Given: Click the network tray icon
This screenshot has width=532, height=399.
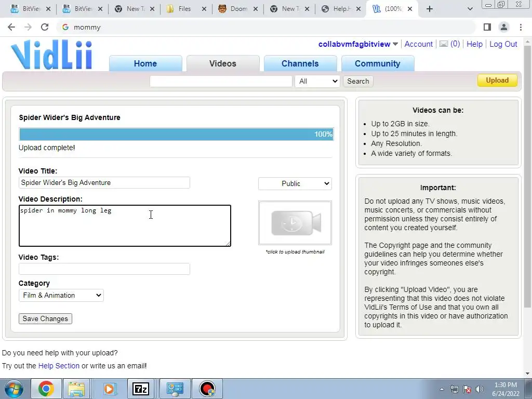Looking at the screenshot, I should pyautogui.click(x=454, y=389).
